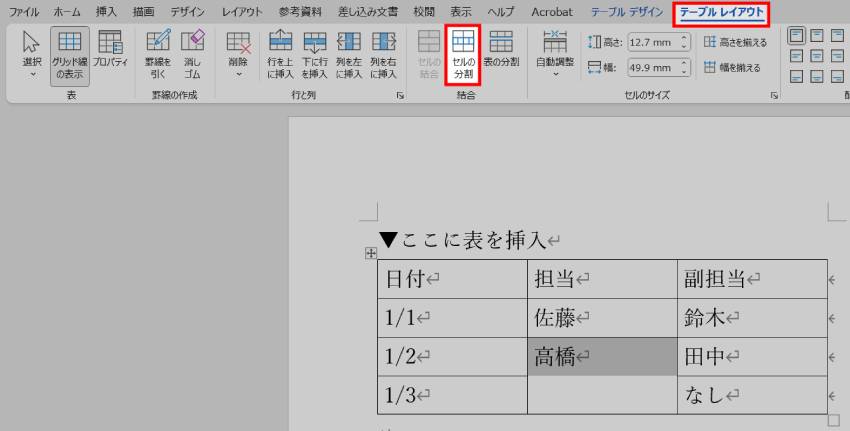Select the 罫線を引く (Draw Table) tool

coord(158,54)
